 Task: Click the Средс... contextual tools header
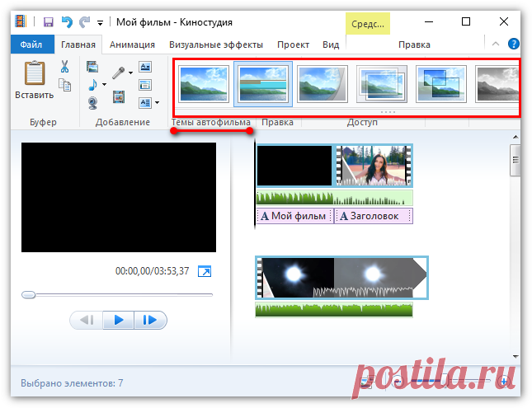368,24
